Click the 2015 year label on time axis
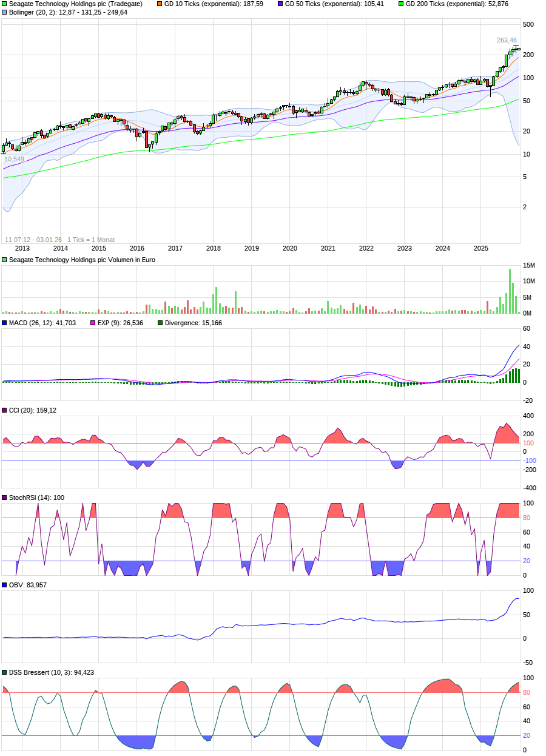Viewport: 546px width, 756px height. (98, 248)
